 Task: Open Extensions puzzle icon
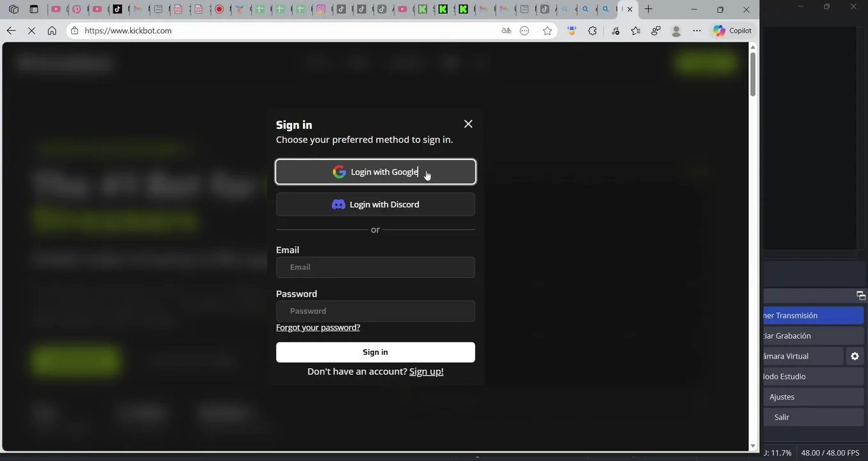[x=593, y=31]
